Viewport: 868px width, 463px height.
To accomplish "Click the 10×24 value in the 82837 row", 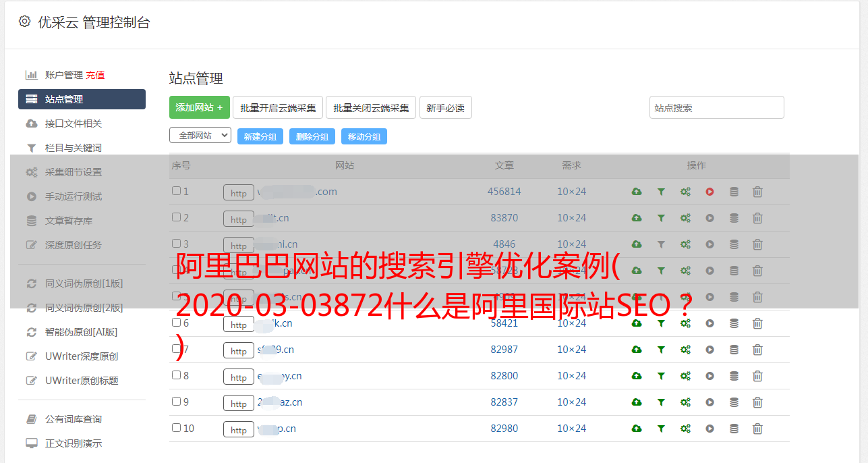I will [572, 402].
